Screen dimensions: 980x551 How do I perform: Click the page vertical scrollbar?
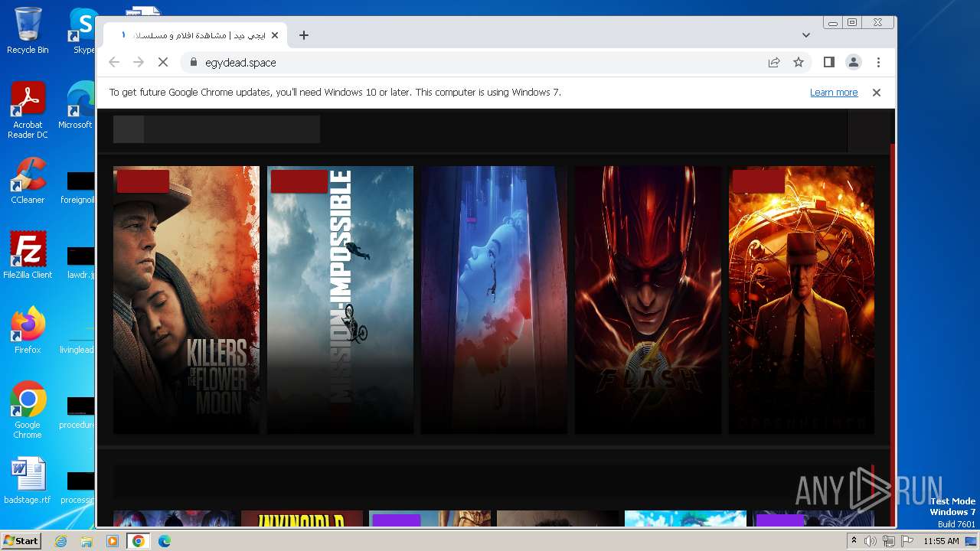892,318
